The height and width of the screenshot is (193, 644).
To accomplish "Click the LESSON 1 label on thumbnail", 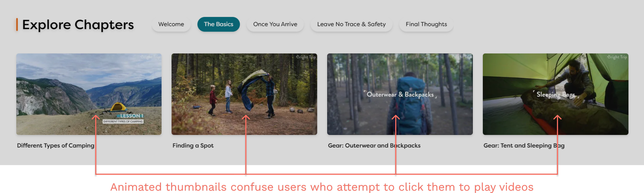I will pos(131,116).
